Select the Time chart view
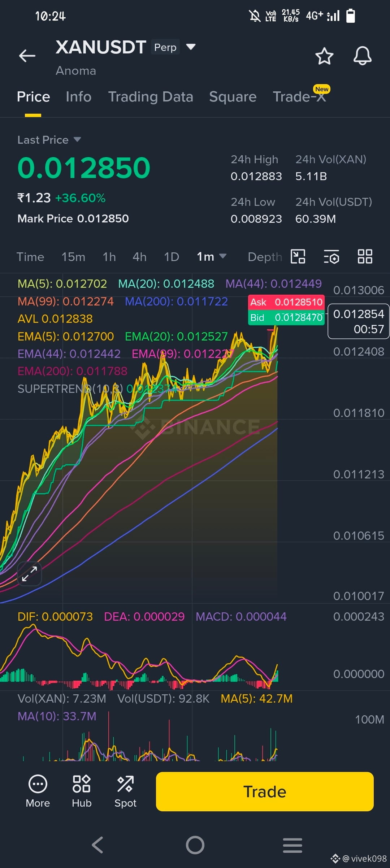 (30, 257)
